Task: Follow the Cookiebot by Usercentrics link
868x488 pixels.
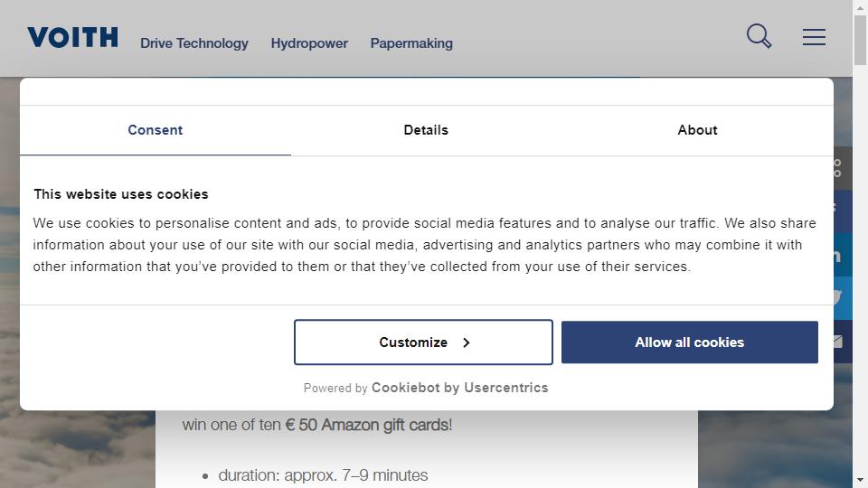Action: (459, 388)
